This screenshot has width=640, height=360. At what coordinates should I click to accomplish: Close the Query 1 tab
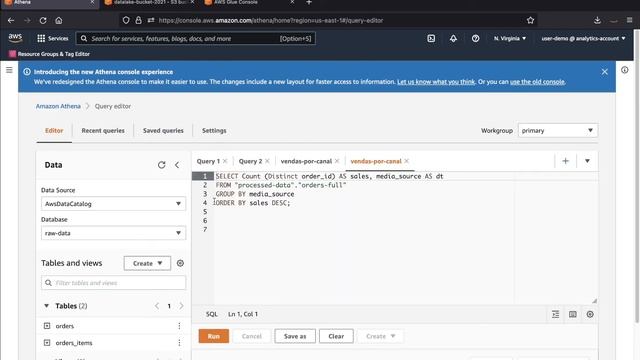click(225, 161)
